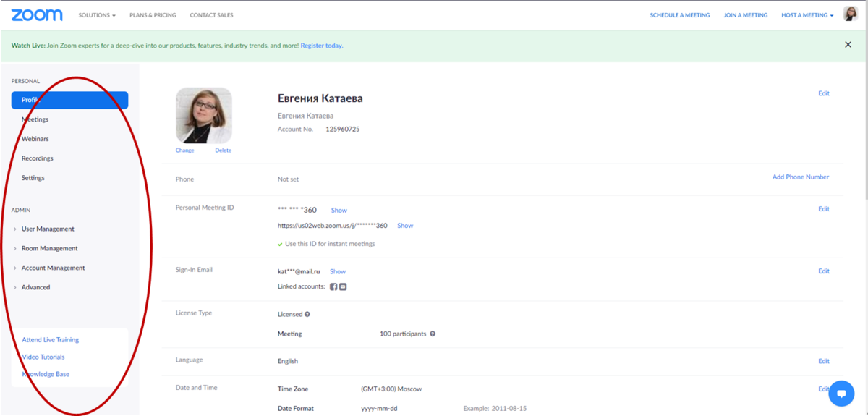This screenshot has height=416, width=868.
Task: Expand Account Management section
Action: point(53,268)
